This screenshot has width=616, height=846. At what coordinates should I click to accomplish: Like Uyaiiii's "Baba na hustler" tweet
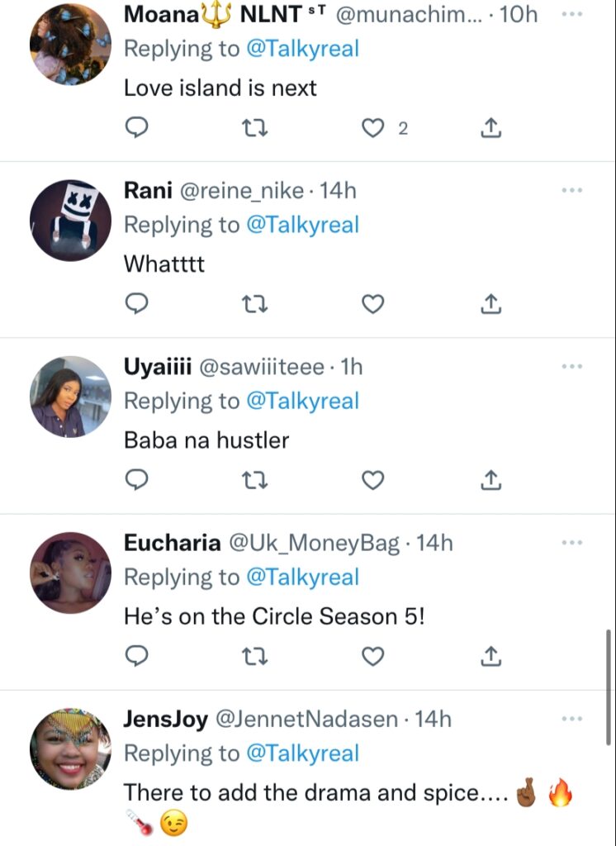click(372, 480)
